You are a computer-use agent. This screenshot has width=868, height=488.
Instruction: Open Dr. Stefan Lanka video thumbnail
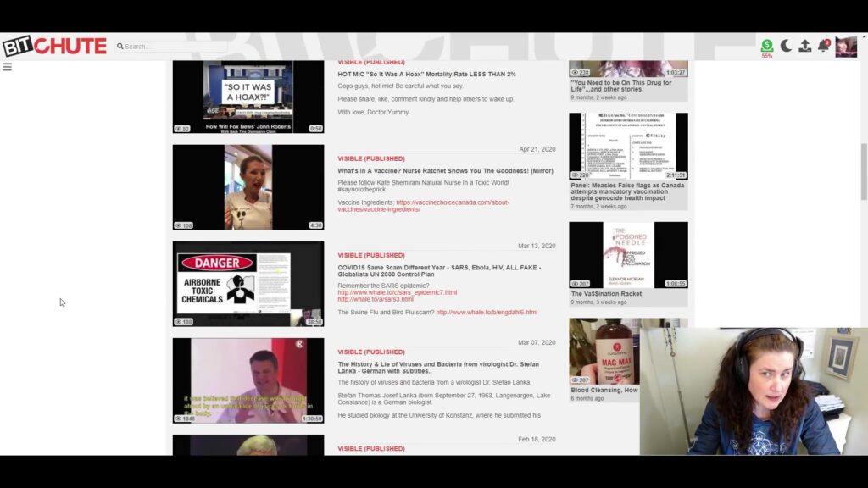click(x=248, y=380)
